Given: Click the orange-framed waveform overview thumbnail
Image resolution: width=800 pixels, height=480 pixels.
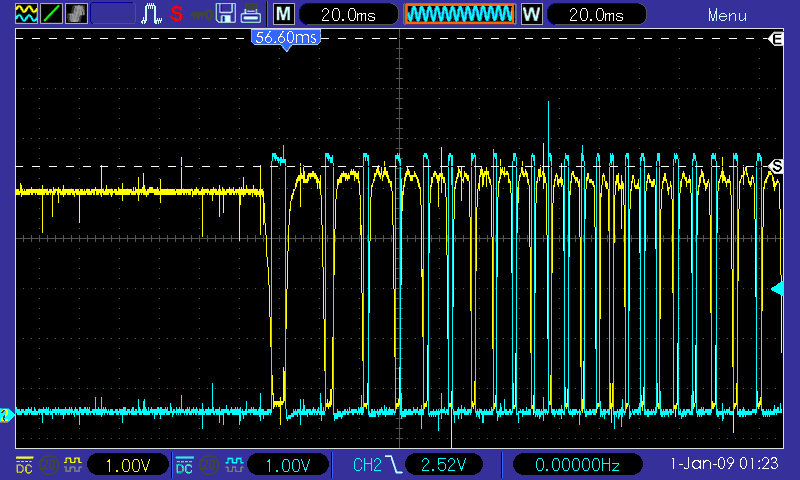Looking at the screenshot, I should 460,14.
